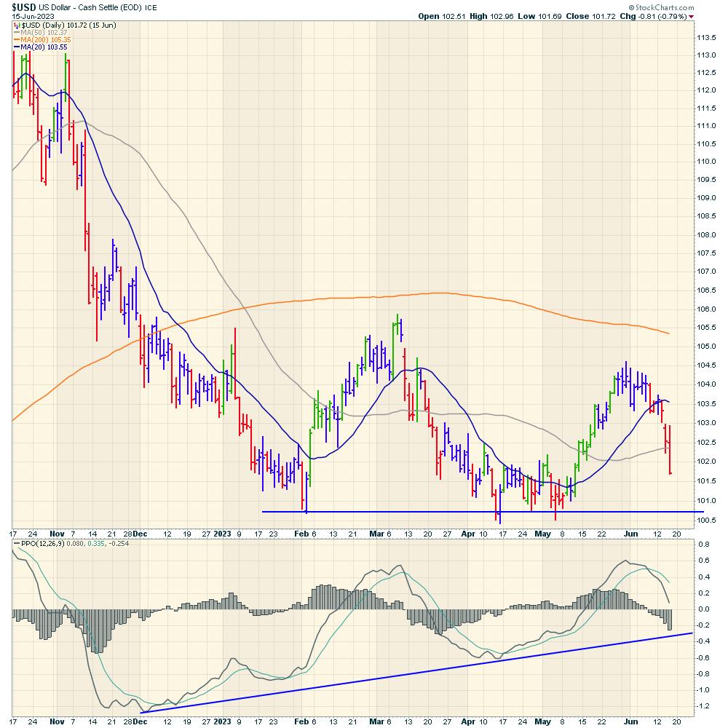Image resolution: width=728 pixels, height=728 pixels.
Task: Select the MA(200) 105.35 legend entry
Action: 45,41
